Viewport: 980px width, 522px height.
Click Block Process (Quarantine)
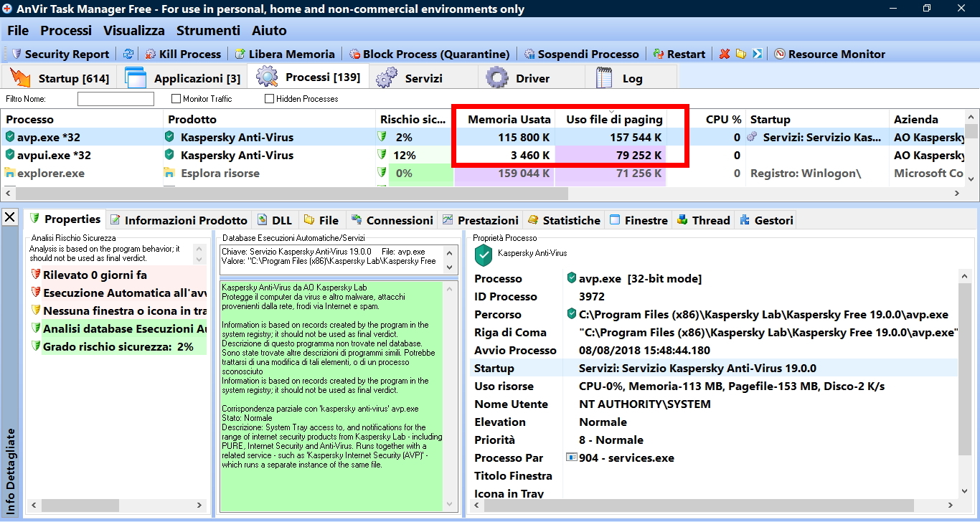(429, 54)
